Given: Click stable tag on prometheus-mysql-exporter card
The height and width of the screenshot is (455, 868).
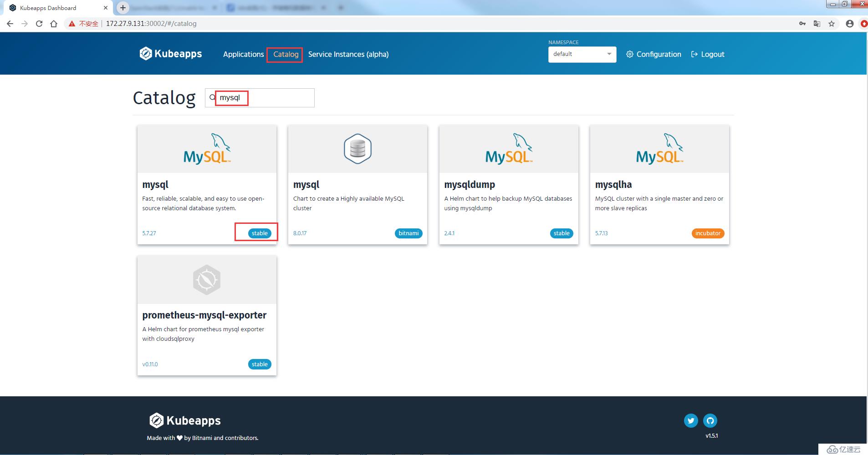Looking at the screenshot, I should pyautogui.click(x=260, y=364).
